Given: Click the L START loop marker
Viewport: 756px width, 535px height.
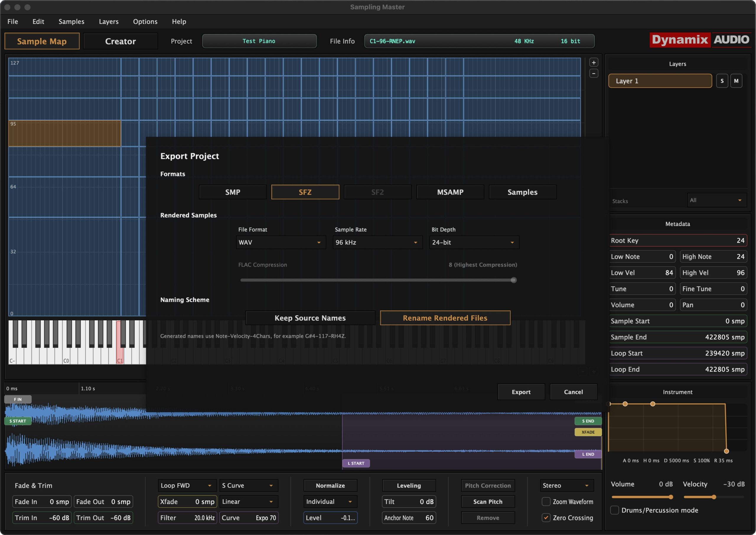Looking at the screenshot, I should click(356, 463).
